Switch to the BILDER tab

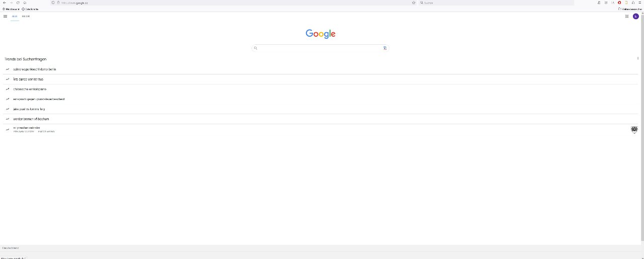[26, 16]
